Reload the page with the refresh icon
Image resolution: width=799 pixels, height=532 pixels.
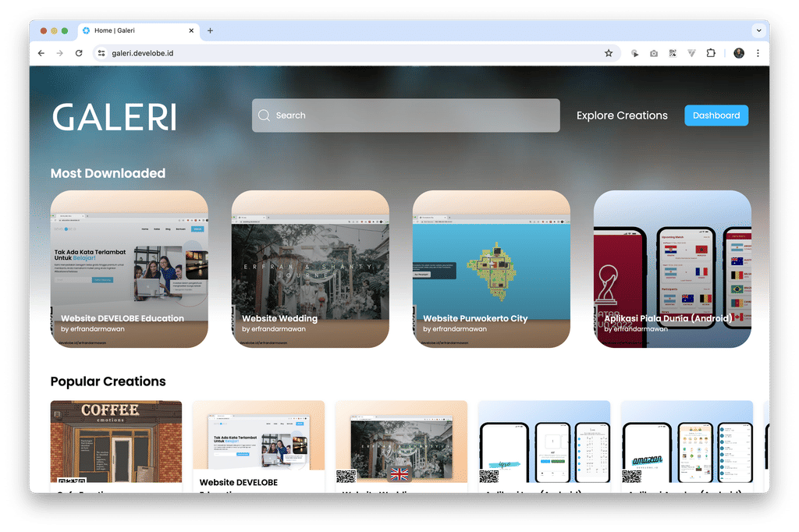78,53
